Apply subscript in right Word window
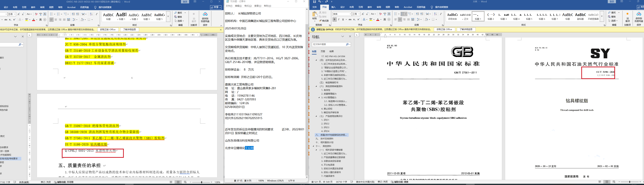This screenshot has width=644, height=185. coord(354,20)
